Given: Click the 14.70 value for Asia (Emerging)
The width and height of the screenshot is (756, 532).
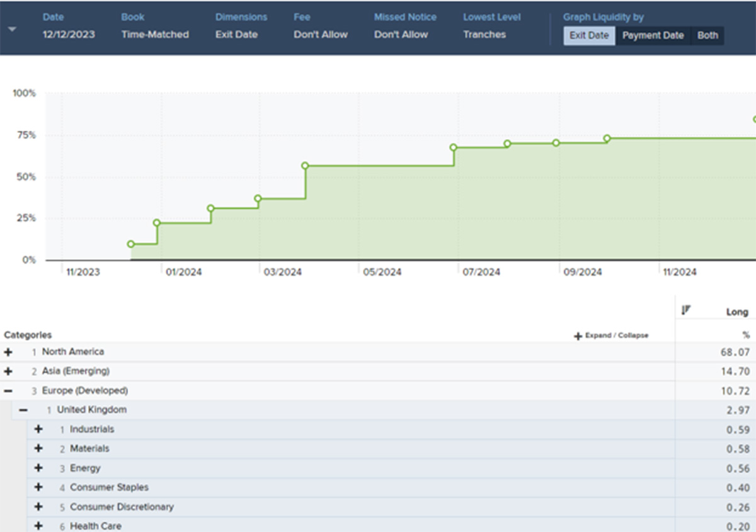Looking at the screenshot, I should (735, 372).
